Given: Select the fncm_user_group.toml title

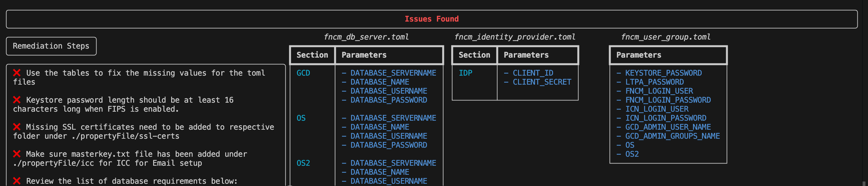Looking at the screenshot, I should tap(666, 37).
